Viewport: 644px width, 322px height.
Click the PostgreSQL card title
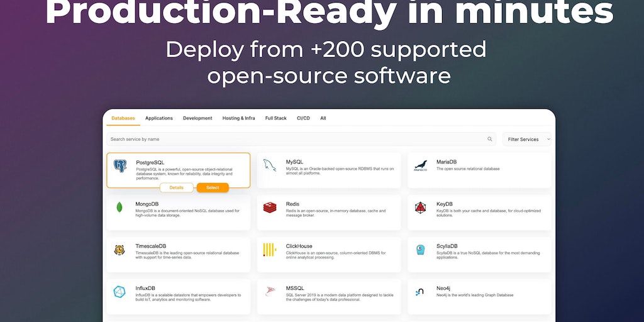tap(150, 163)
